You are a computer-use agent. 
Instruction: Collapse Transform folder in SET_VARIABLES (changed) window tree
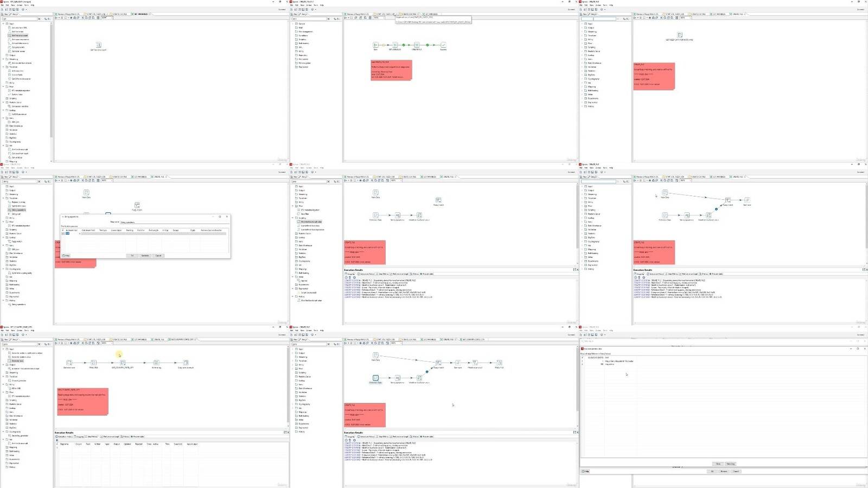[4, 67]
